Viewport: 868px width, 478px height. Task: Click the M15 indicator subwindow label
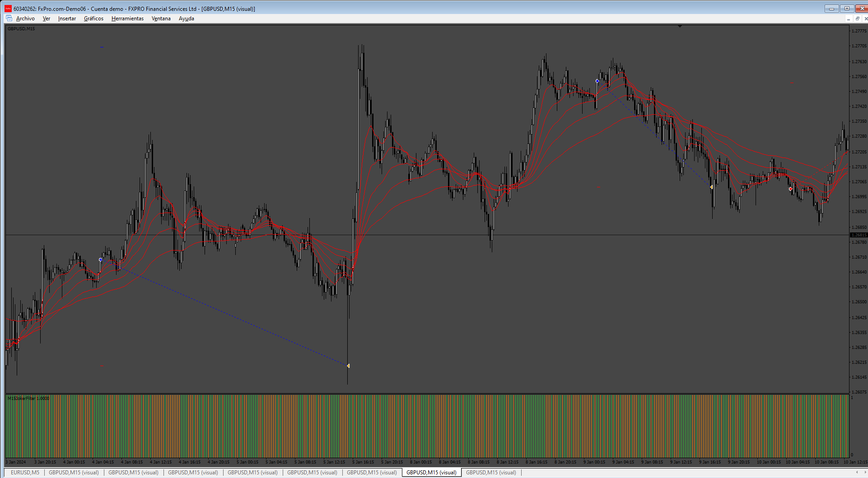click(28, 398)
